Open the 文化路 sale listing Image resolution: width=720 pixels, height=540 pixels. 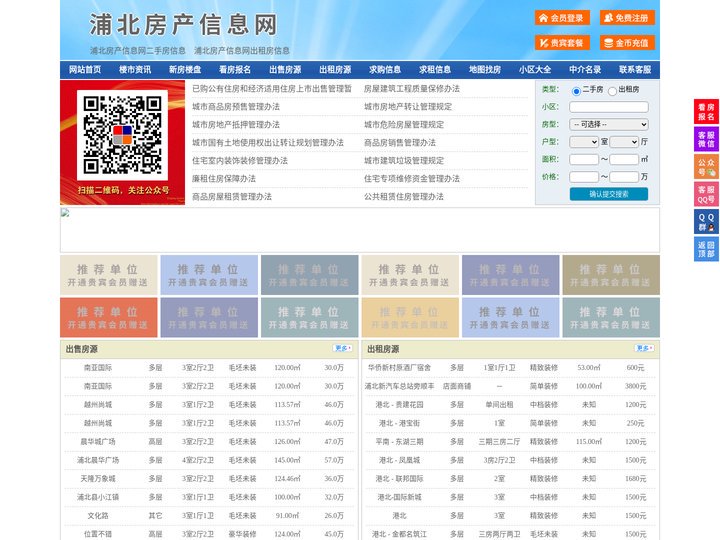tap(98, 516)
